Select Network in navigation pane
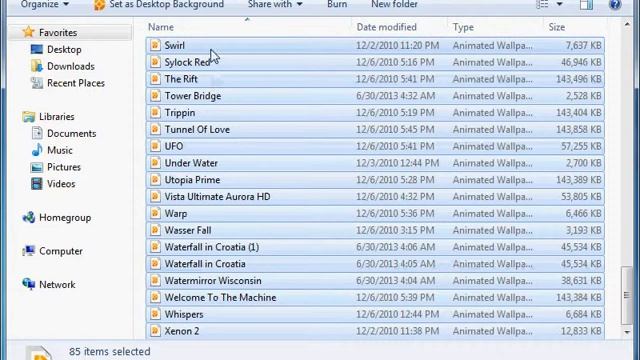 tap(57, 284)
